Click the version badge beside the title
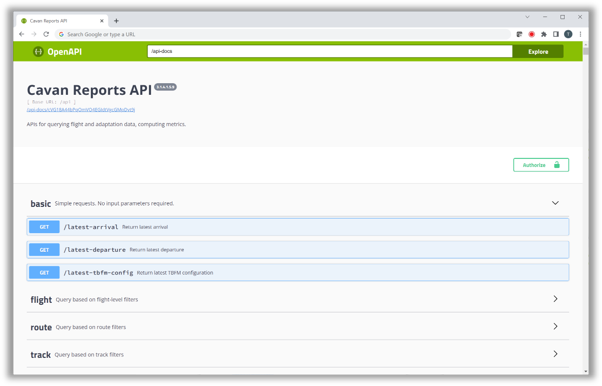602x386 pixels. tap(165, 87)
